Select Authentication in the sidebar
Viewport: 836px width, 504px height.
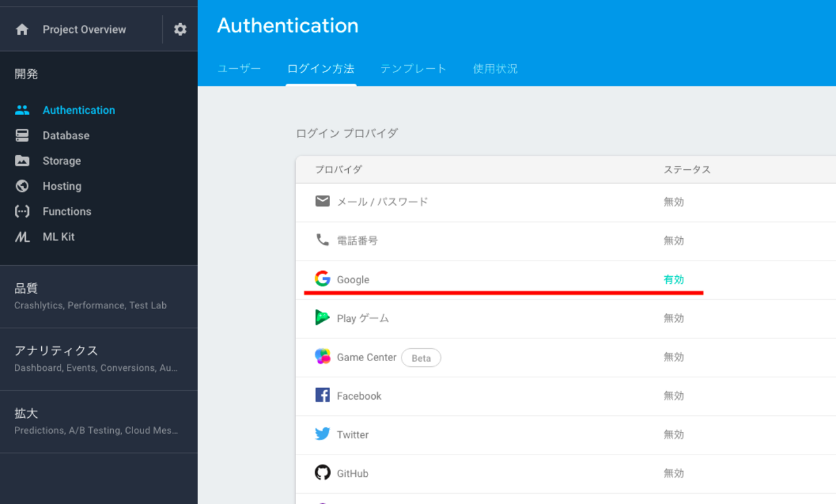(x=79, y=110)
